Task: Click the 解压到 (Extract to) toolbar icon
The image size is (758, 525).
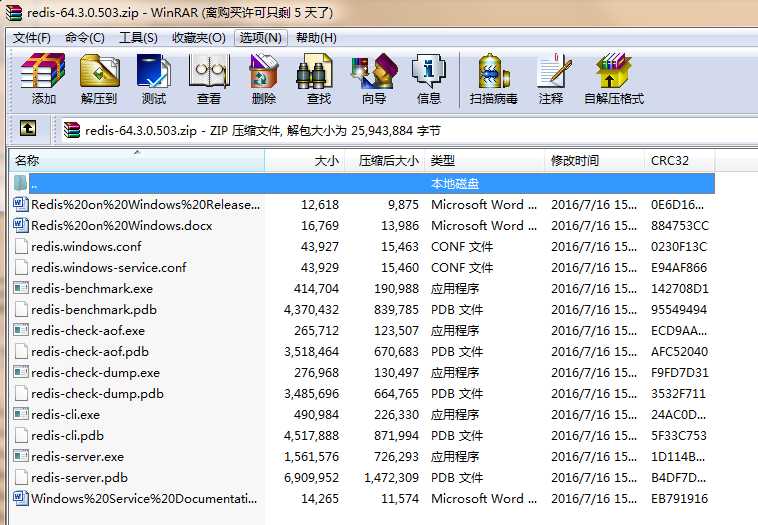Action: [99, 71]
